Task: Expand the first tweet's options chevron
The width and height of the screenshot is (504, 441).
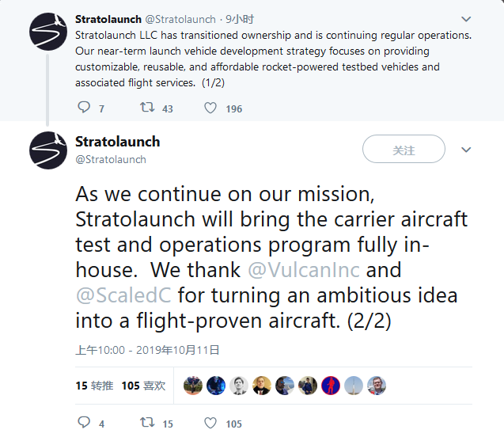Action: click(x=466, y=19)
